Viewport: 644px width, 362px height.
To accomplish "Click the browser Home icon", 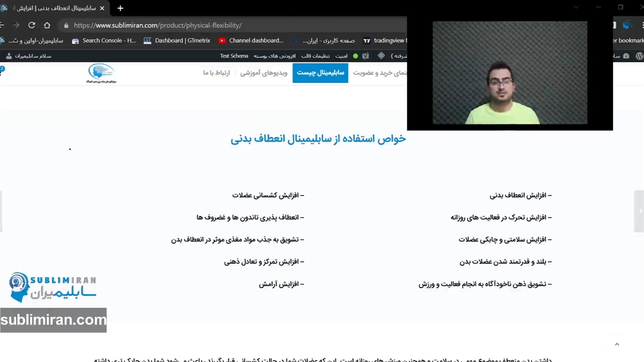I will [47, 25].
